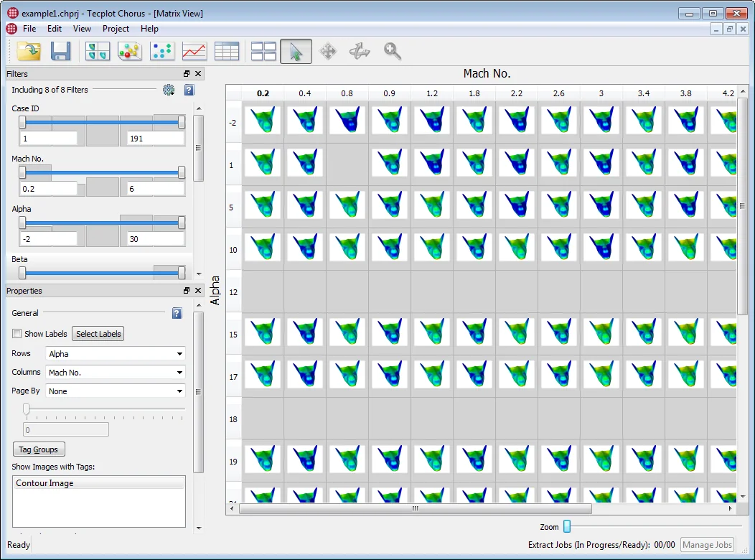Select the arrow pointer selection tool
755x560 pixels.
pyautogui.click(x=296, y=51)
